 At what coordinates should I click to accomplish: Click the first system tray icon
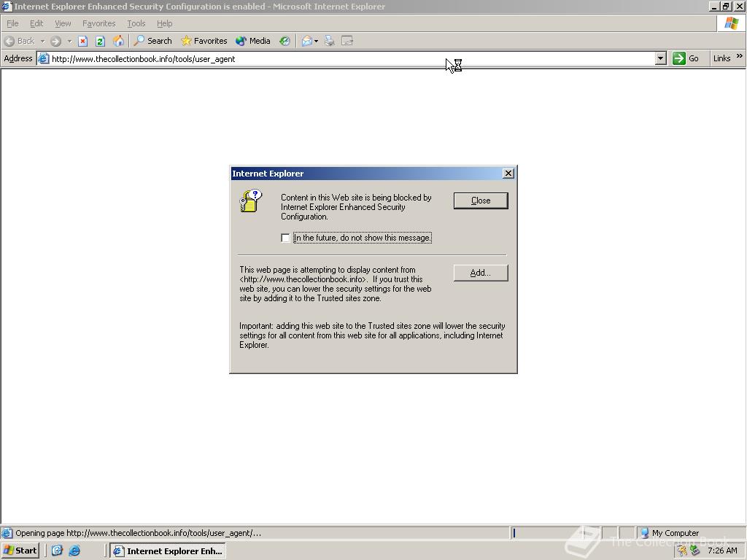pyautogui.click(x=682, y=551)
